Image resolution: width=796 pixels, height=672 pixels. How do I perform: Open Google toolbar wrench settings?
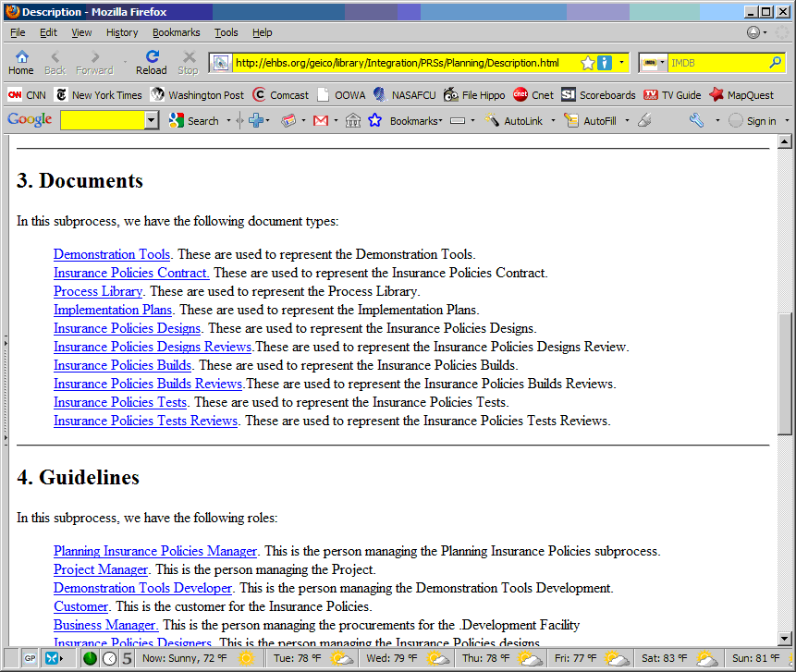click(696, 121)
